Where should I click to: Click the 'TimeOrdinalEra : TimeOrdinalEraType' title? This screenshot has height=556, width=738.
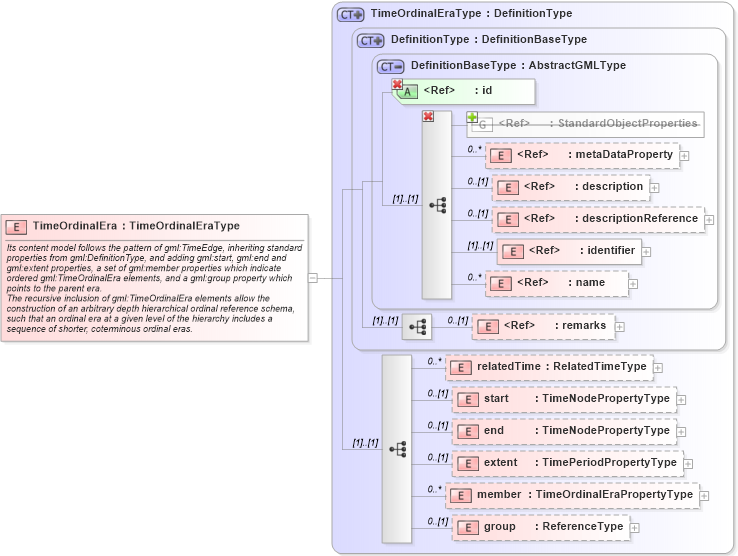[x=136, y=226]
